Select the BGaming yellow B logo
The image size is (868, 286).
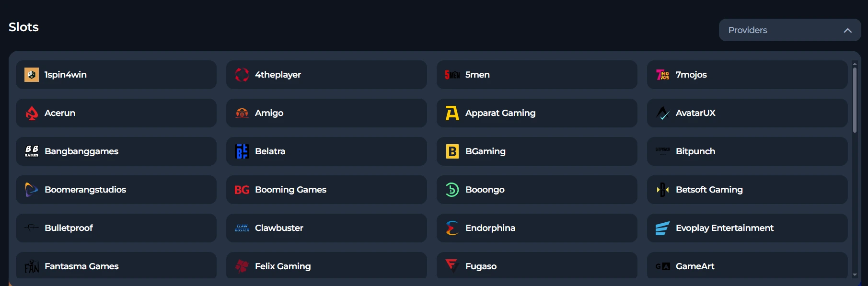(x=451, y=151)
